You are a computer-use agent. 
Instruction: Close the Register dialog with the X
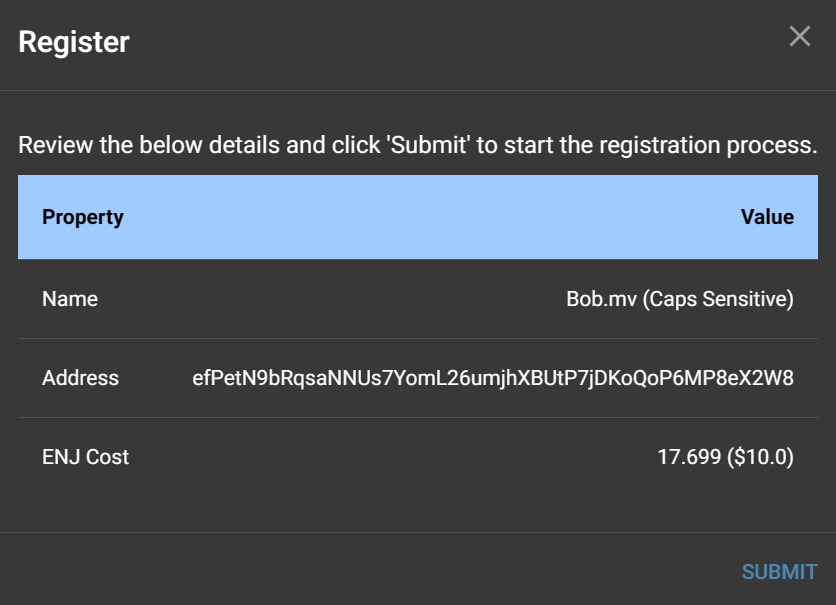click(800, 37)
